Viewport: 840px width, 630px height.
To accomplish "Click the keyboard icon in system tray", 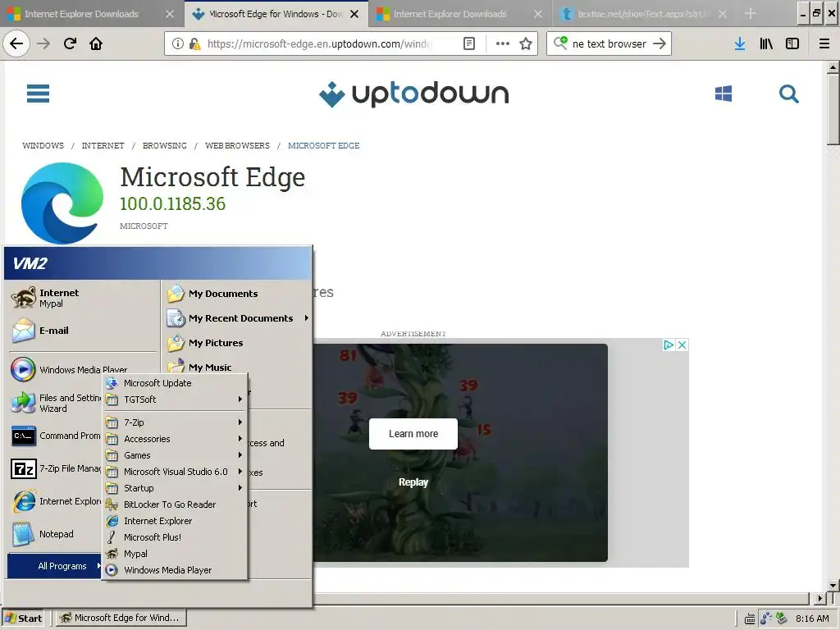I will coord(750,619).
